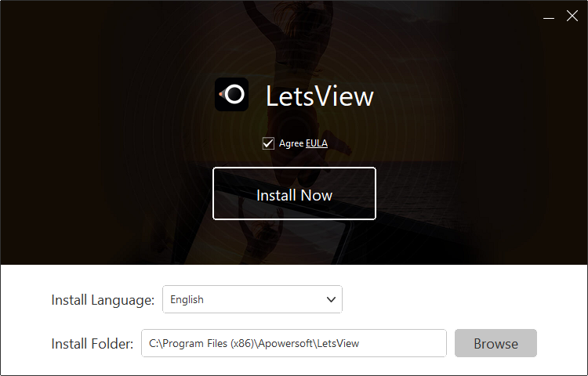This screenshot has width=588, height=376.
Task: Click the Install Now button
Action: pos(294,193)
